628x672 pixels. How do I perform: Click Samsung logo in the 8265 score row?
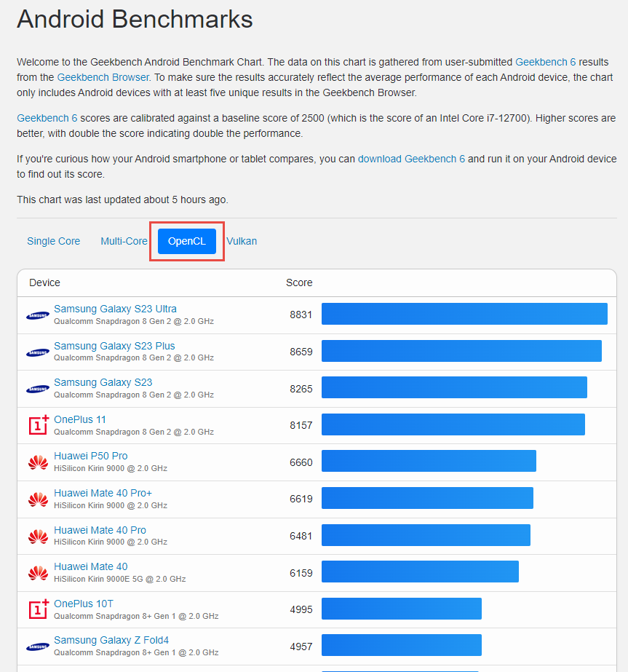tap(38, 389)
